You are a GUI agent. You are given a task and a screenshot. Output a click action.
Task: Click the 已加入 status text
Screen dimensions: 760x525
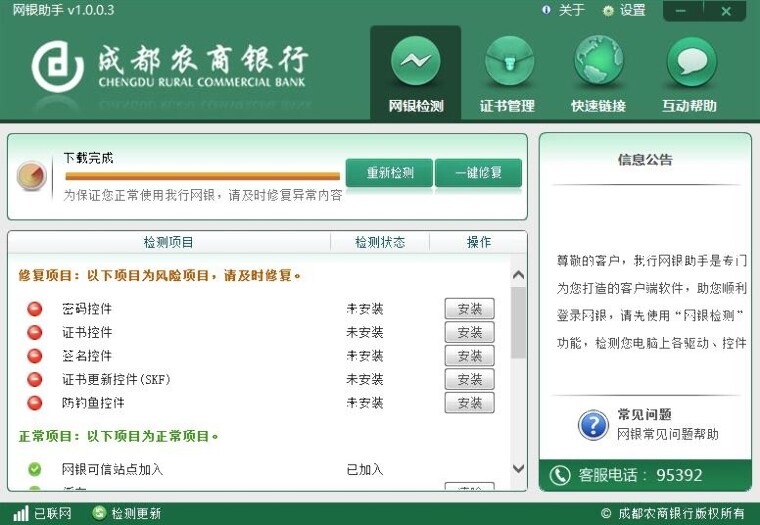[x=364, y=469]
